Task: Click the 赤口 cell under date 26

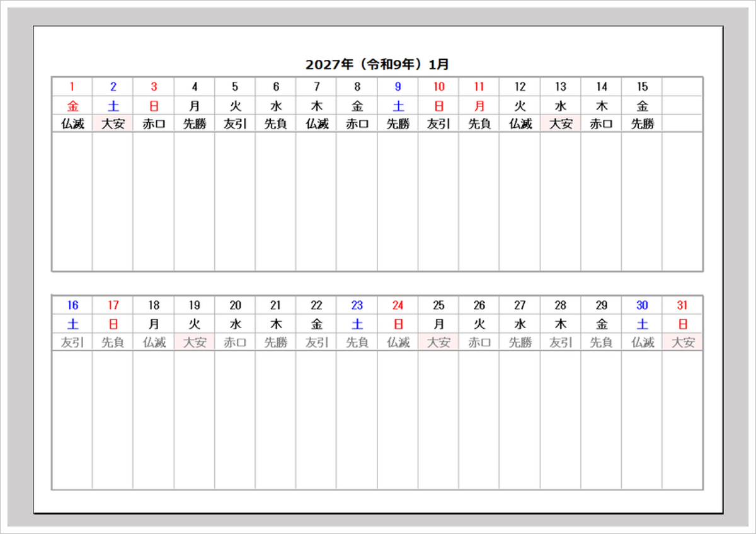Action: pos(479,343)
